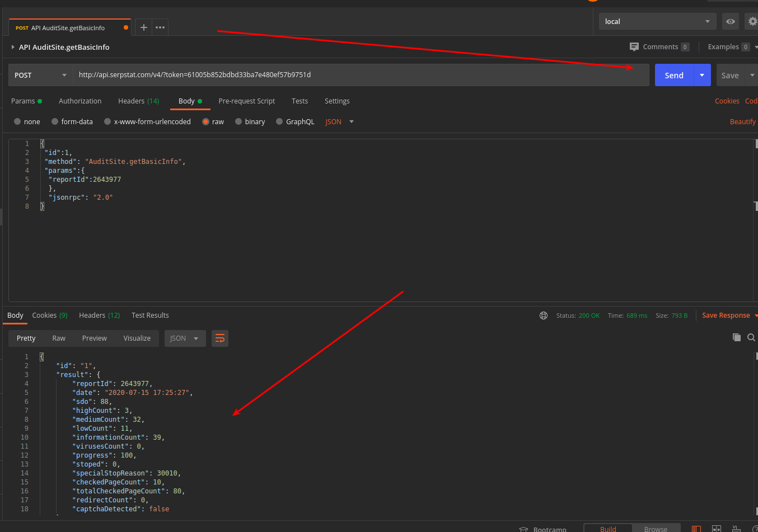The height and width of the screenshot is (532, 758).
Task: Click the request URL input field
Action: (361, 75)
